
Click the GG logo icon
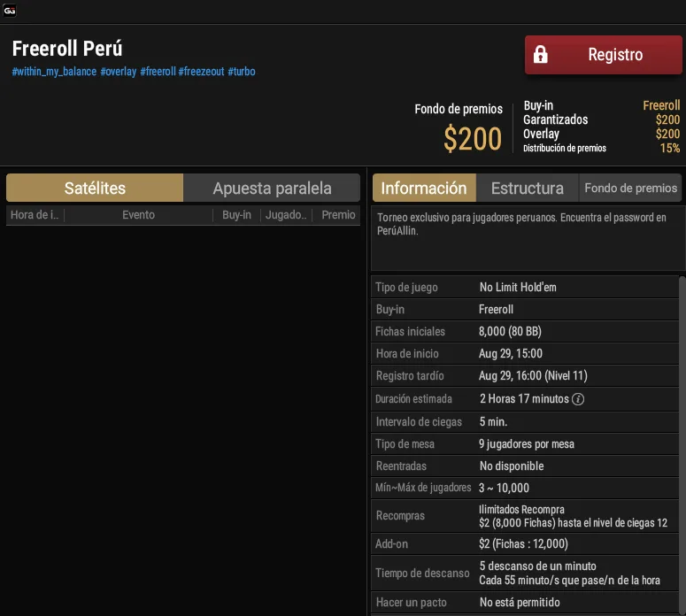pos(10,11)
